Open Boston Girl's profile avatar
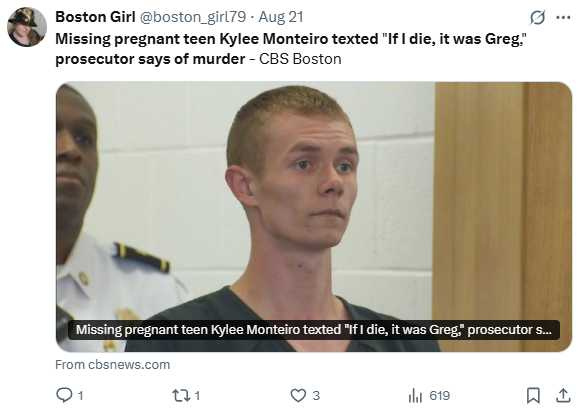 tap(27, 27)
